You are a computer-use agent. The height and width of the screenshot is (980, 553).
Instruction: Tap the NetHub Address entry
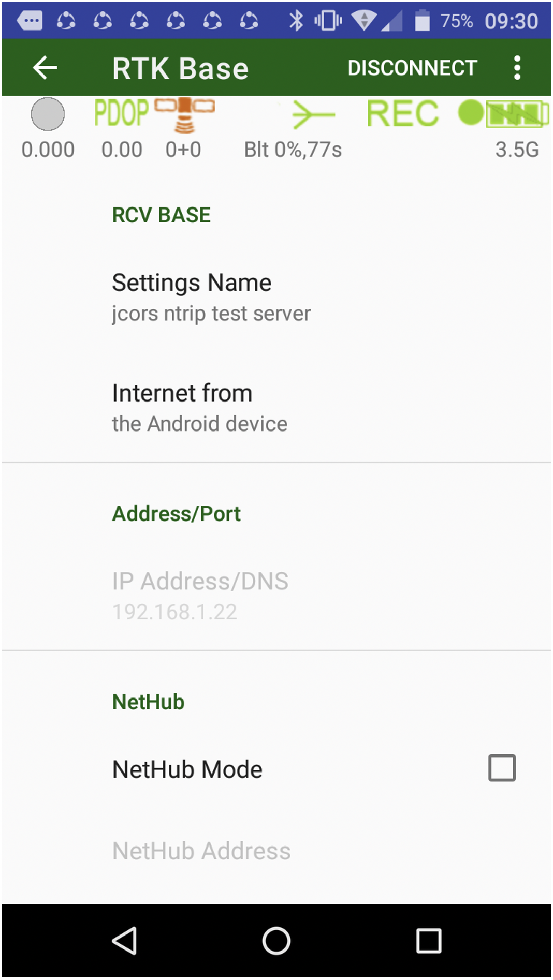(x=276, y=851)
